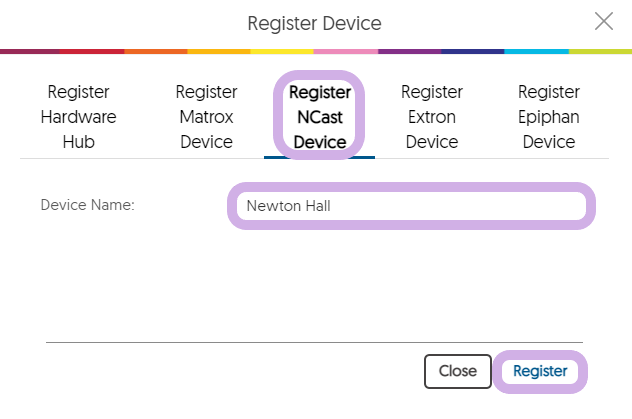
Task: Select the cyan segment of color bar
Action: (536, 50)
